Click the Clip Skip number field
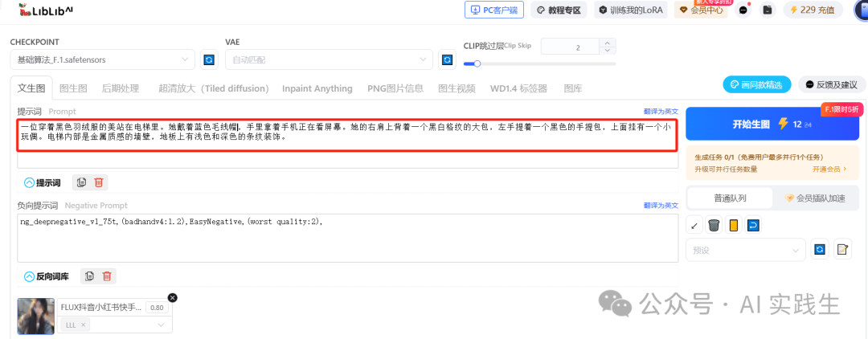Screen dimensions: 868x339 (x=570, y=47)
